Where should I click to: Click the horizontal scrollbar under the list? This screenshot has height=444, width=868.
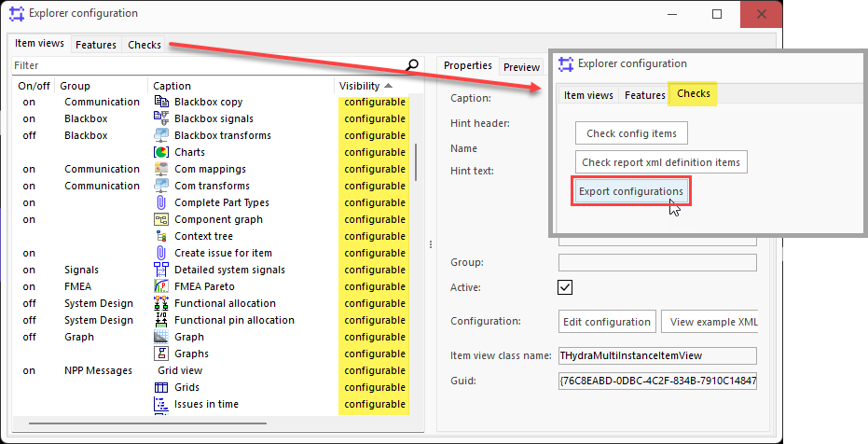point(147,424)
